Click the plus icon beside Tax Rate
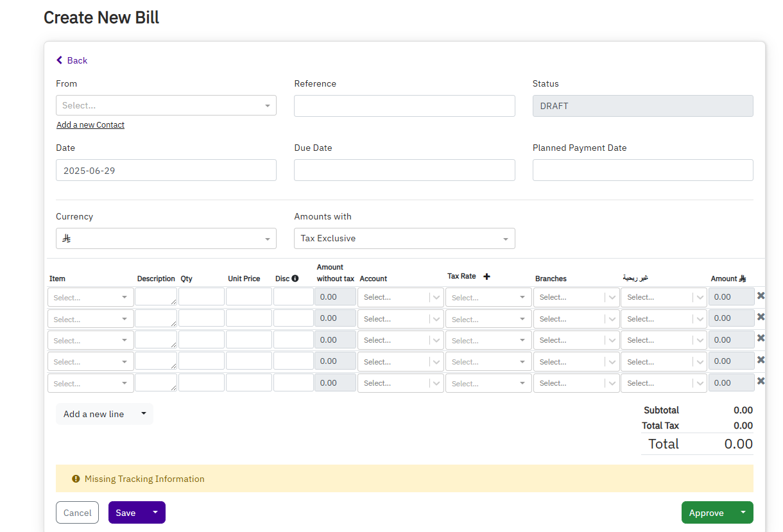This screenshot has height=532, width=783. point(486,277)
